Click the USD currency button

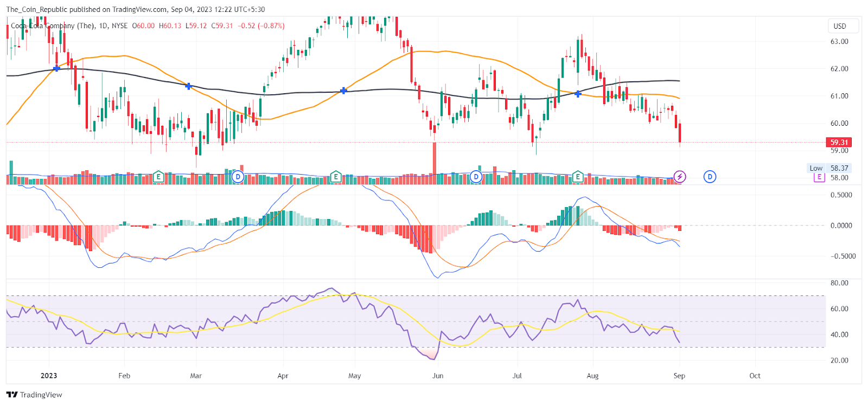tap(843, 26)
